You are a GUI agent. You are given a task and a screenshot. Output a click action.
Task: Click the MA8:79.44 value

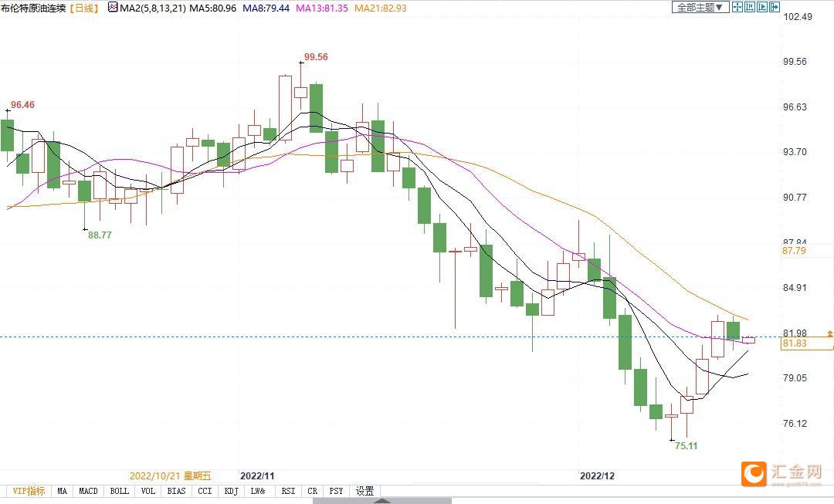(x=266, y=8)
